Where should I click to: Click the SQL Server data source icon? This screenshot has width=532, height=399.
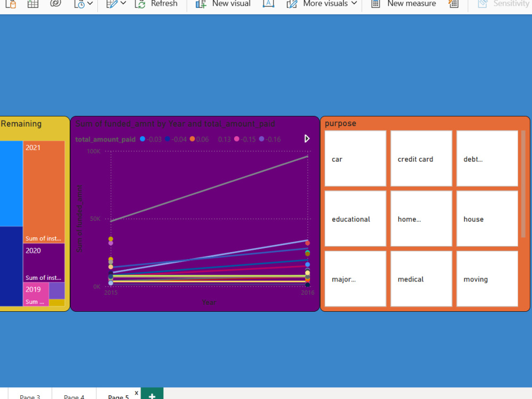click(x=11, y=4)
